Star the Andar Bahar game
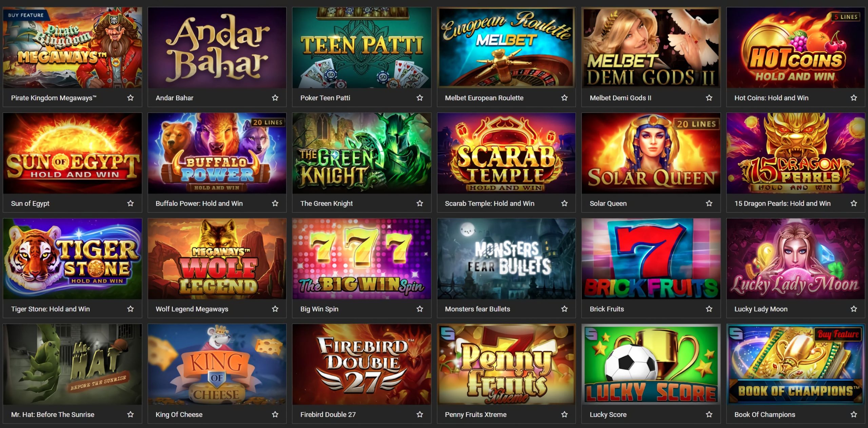 (x=275, y=98)
